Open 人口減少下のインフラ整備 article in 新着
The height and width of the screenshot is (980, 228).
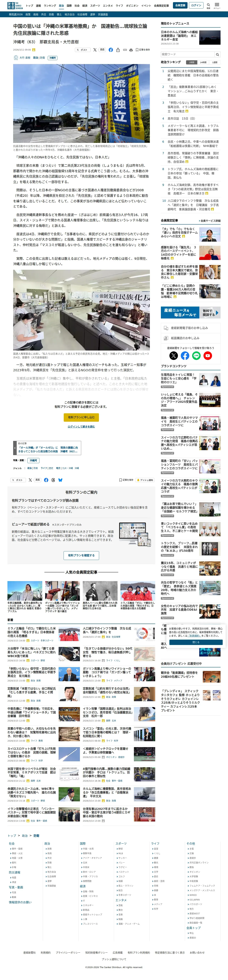[x=107, y=630]
